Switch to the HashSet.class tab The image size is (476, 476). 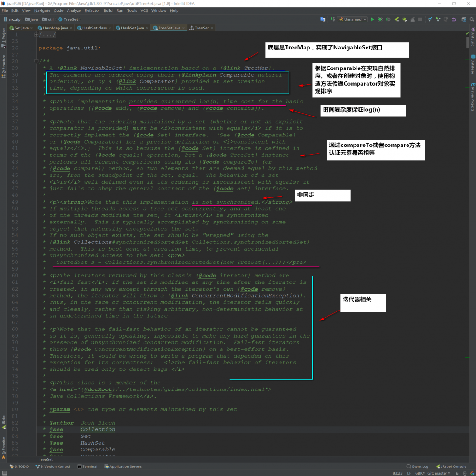94,28
